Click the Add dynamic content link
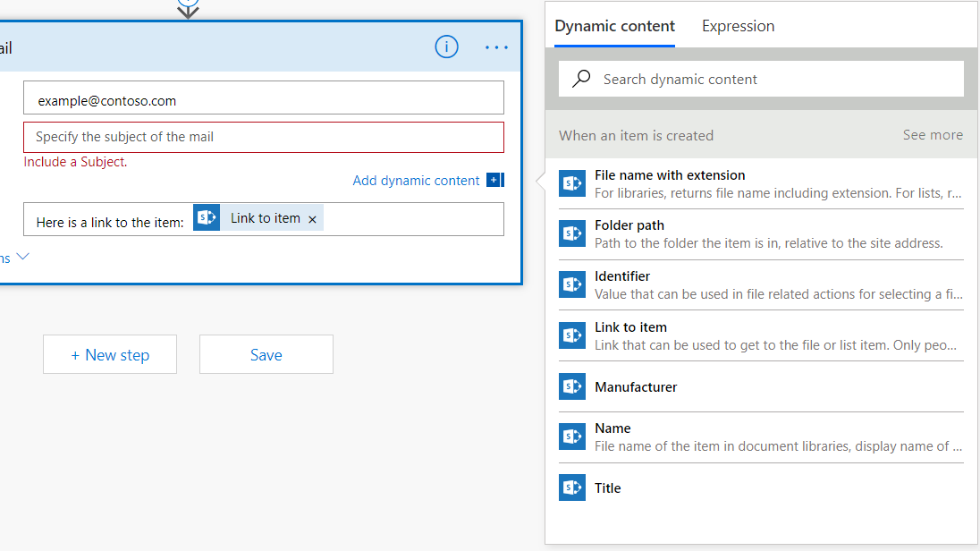This screenshot has height=551, width=980. [x=417, y=181]
